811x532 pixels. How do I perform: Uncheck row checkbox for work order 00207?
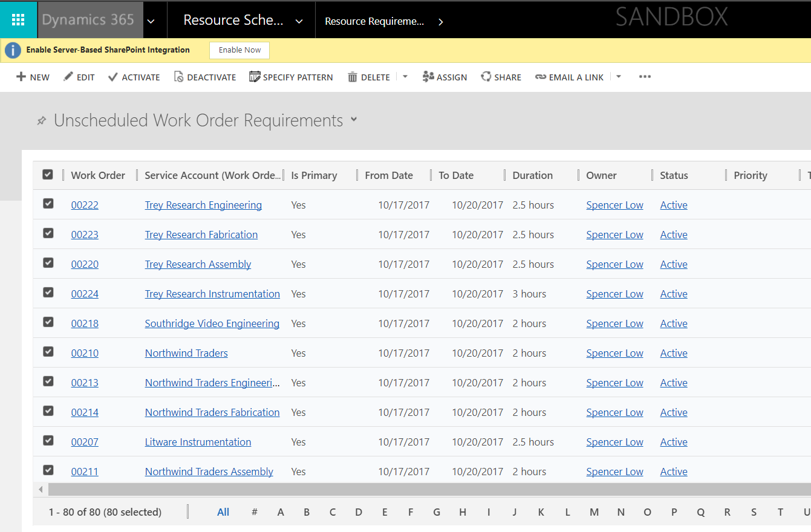(48, 440)
